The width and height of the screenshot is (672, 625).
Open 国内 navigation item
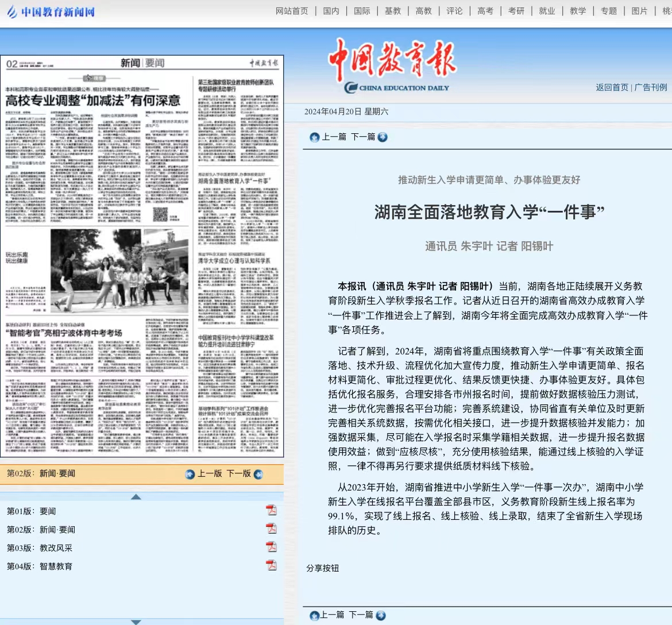pyautogui.click(x=331, y=11)
